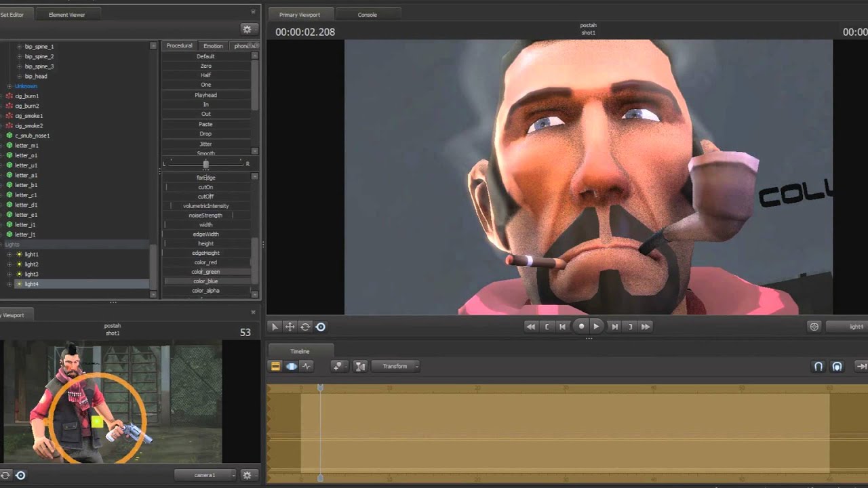868x488 pixels.
Task: Open the Emotion presets tab
Action: click(213, 45)
